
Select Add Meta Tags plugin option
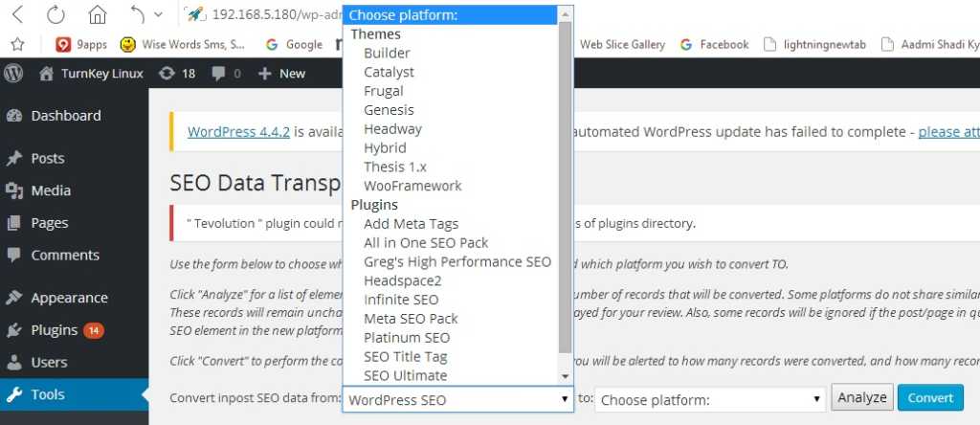click(450, 224)
